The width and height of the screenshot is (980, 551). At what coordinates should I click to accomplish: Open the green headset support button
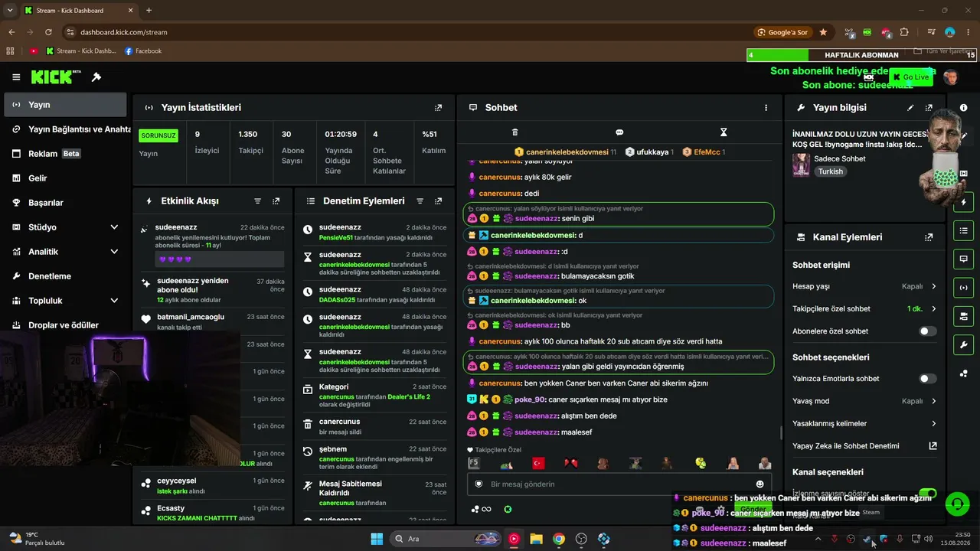pyautogui.click(x=957, y=504)
